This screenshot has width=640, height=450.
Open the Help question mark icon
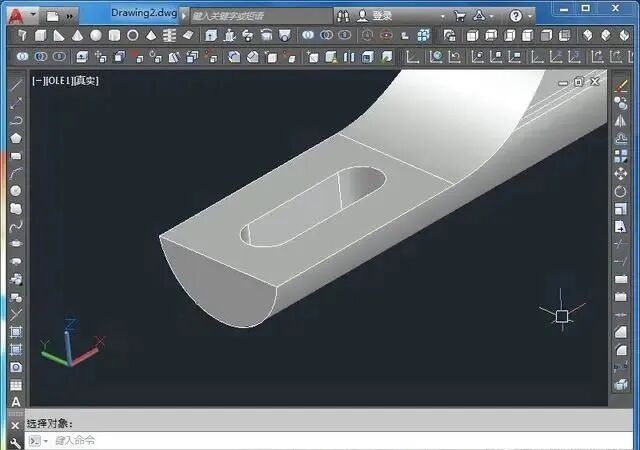pyautogui.click(x=516, y=16)
